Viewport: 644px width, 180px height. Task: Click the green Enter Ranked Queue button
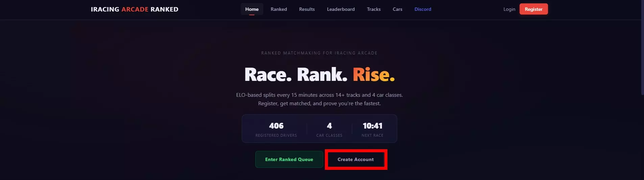(289, 159)
